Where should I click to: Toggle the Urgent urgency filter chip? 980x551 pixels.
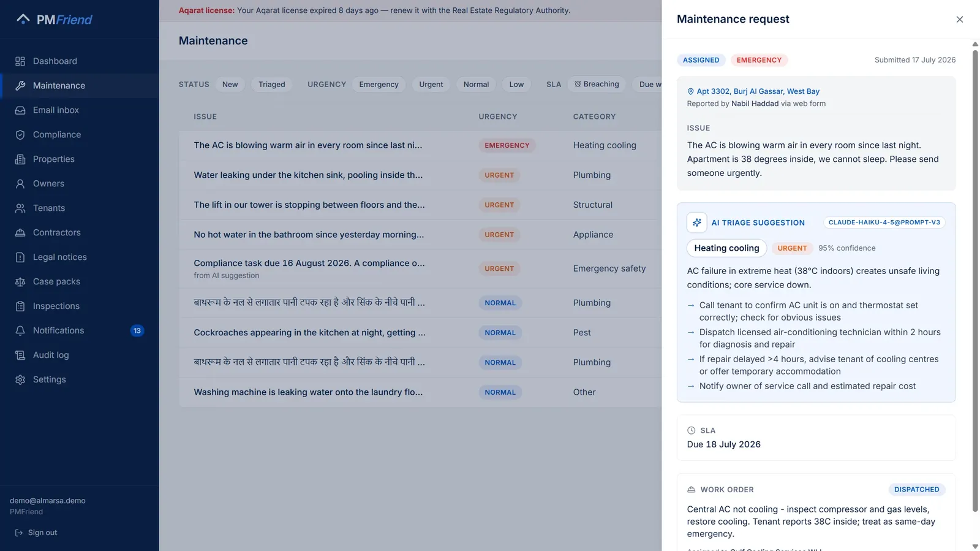click(x=431, y=85)
